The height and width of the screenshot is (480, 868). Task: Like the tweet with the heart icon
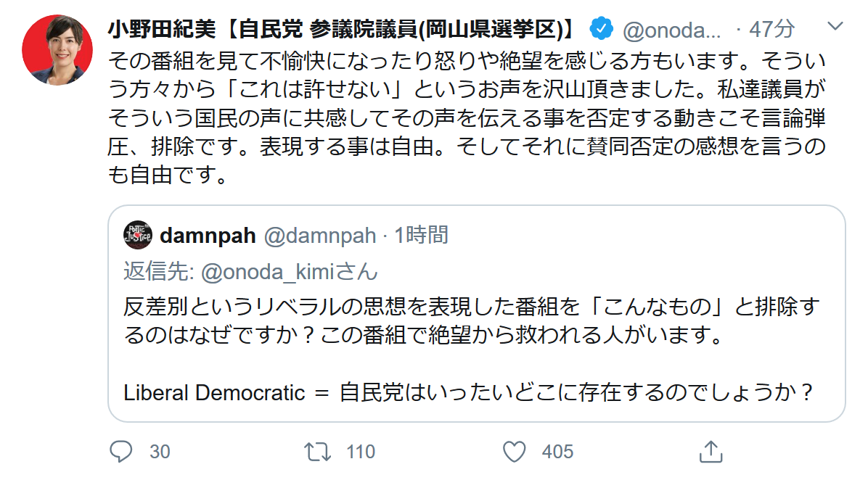pyautogui.click(x=514, y=452)
